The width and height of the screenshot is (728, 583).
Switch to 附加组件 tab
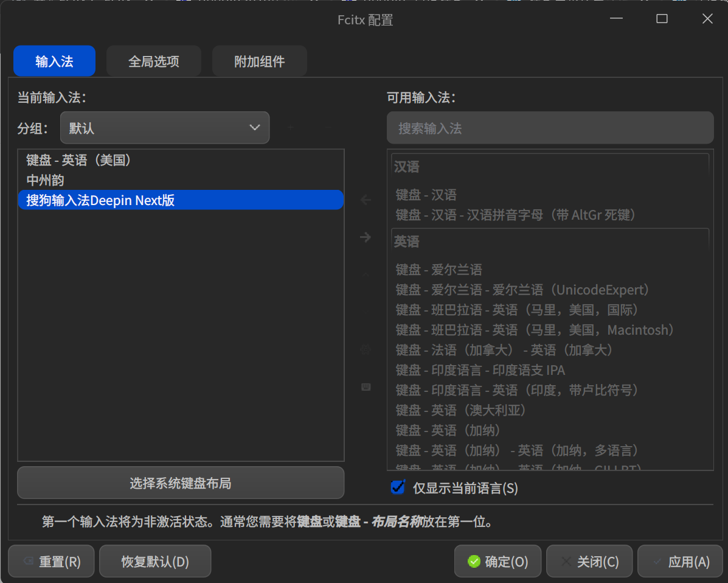(260, 61)
